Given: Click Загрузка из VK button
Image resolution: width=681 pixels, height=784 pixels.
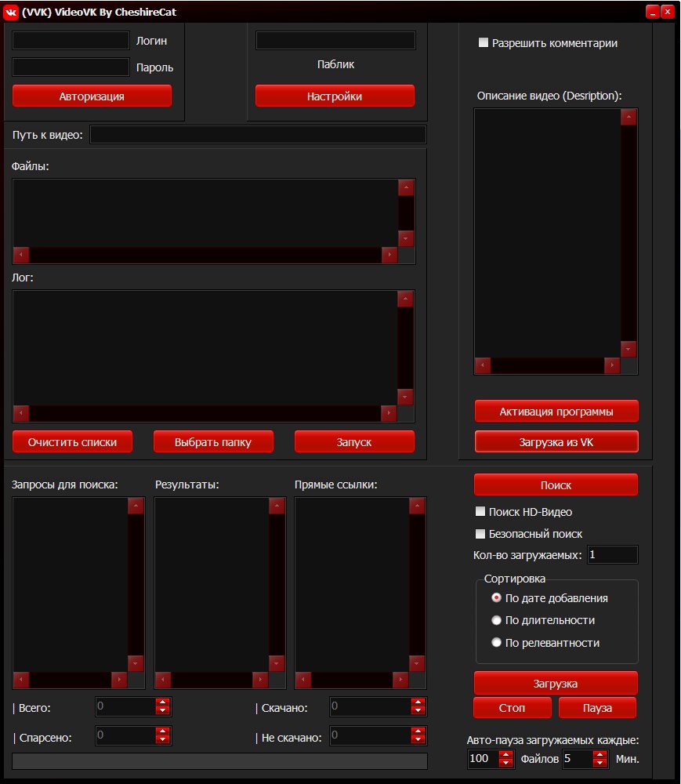Looking at the screenshot, I should click(x=556, y=442).
